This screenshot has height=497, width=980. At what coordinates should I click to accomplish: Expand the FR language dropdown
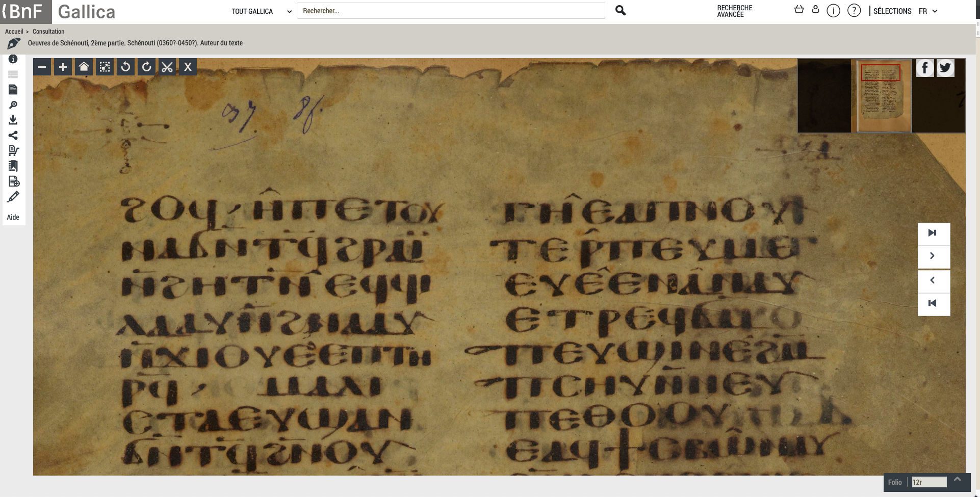[x=928, y=11]
